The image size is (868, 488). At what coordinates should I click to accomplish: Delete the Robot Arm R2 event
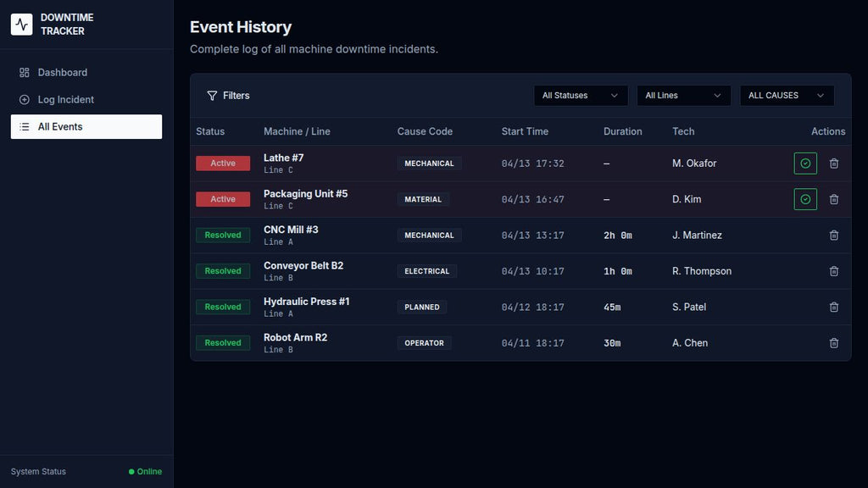pyautogui.click(x=834, y=343)
